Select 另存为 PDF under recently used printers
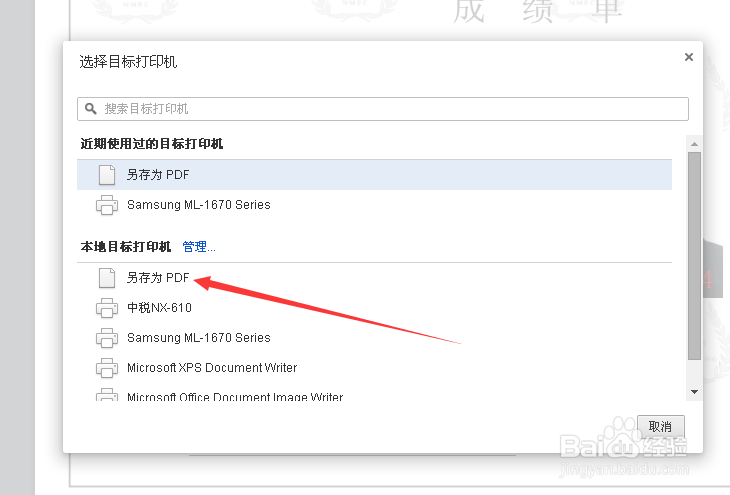The width and height of the screenshot is (730, 495). (374, 175)
